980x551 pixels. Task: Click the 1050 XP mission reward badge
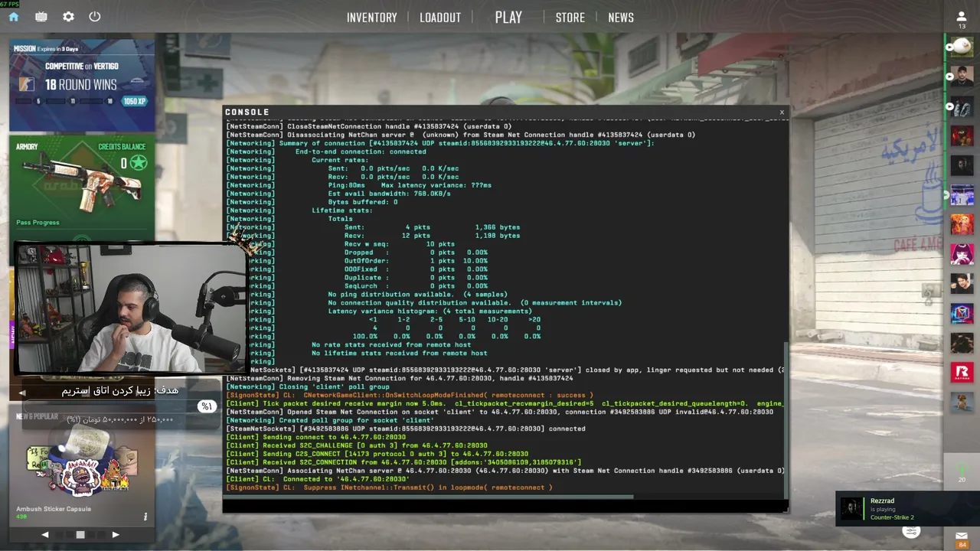click(x=135, y=101)
